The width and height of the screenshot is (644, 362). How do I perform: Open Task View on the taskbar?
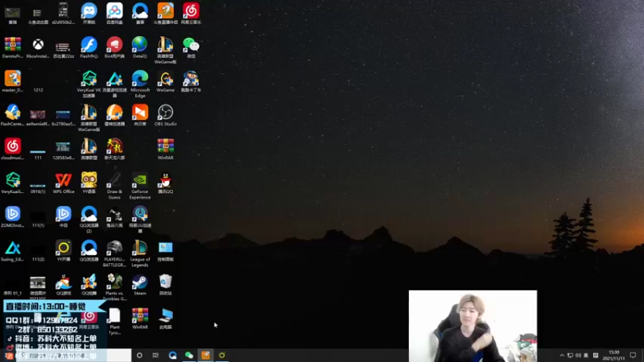coord(155,356)
